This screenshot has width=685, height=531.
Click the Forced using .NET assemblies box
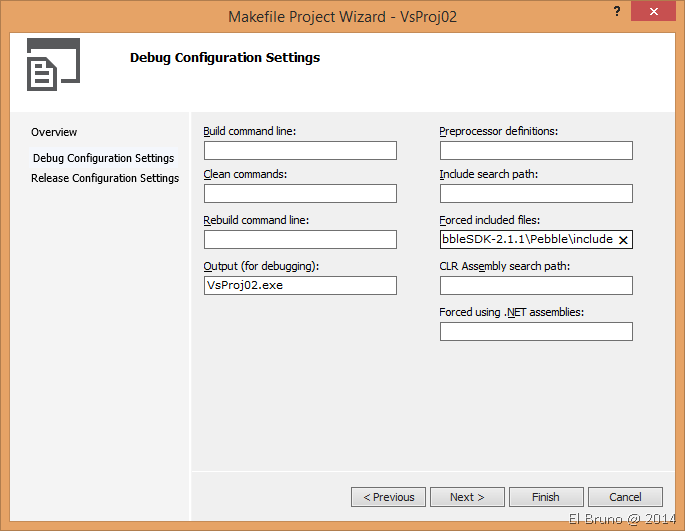[536, 332]
